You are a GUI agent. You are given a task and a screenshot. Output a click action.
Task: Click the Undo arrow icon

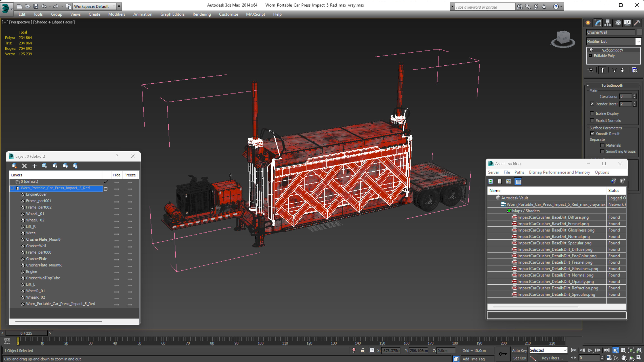tap(44, 6)
